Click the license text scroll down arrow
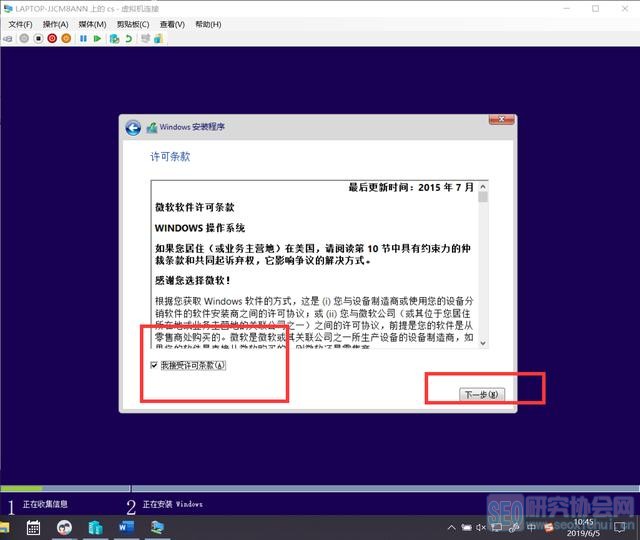Viewport: 640px width, 540px height. 483,343
